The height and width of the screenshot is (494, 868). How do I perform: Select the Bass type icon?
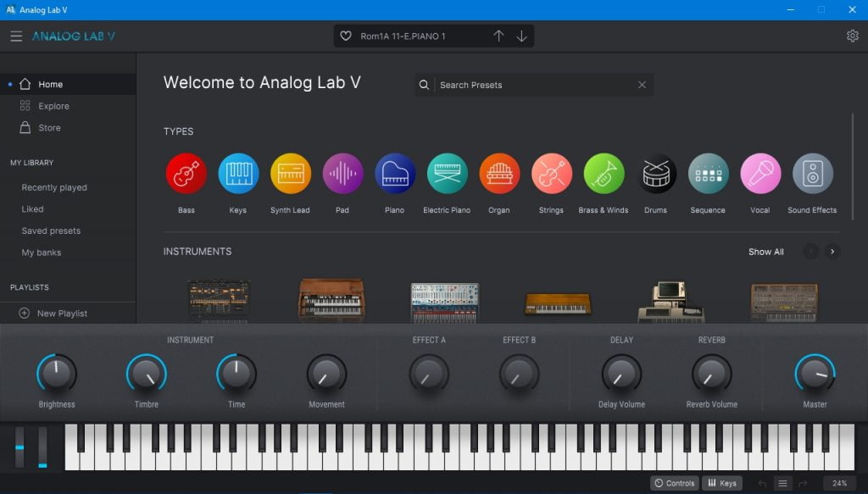pyautogui.click(x=186, y=174)
